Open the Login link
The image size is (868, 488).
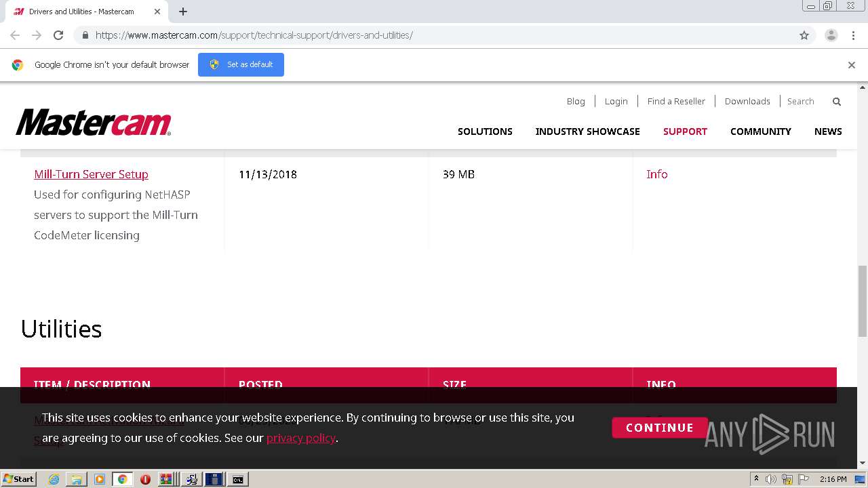pyautogui.click(x=616, y=101)
